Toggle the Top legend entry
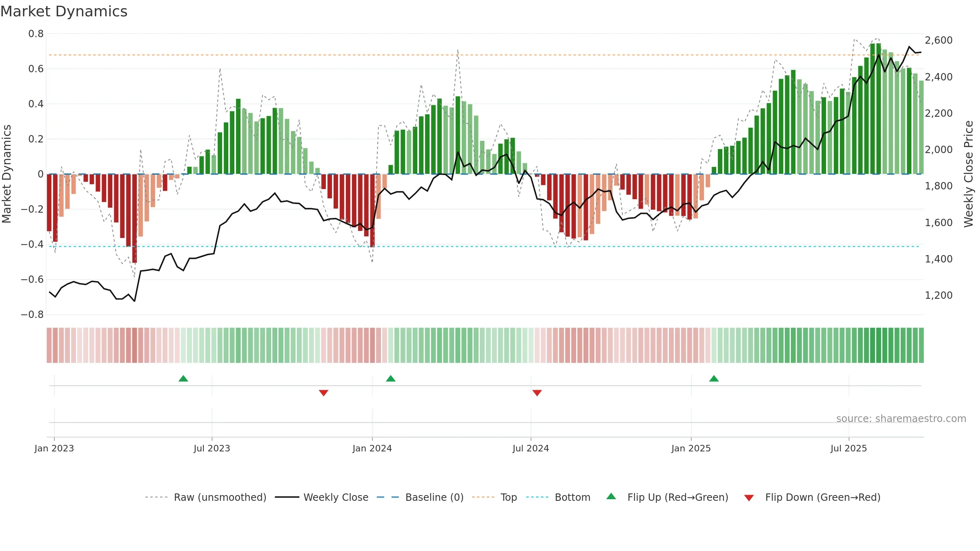 [494, 497]
